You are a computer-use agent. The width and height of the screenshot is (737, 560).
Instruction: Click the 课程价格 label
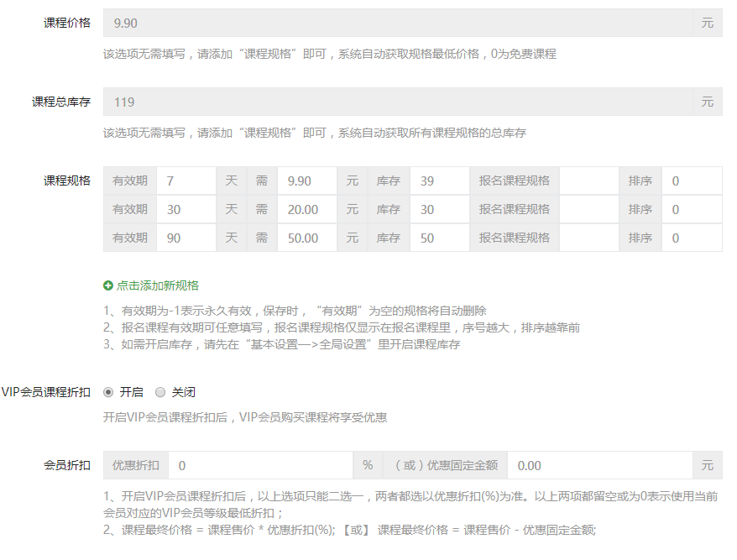tap(67, 23)
